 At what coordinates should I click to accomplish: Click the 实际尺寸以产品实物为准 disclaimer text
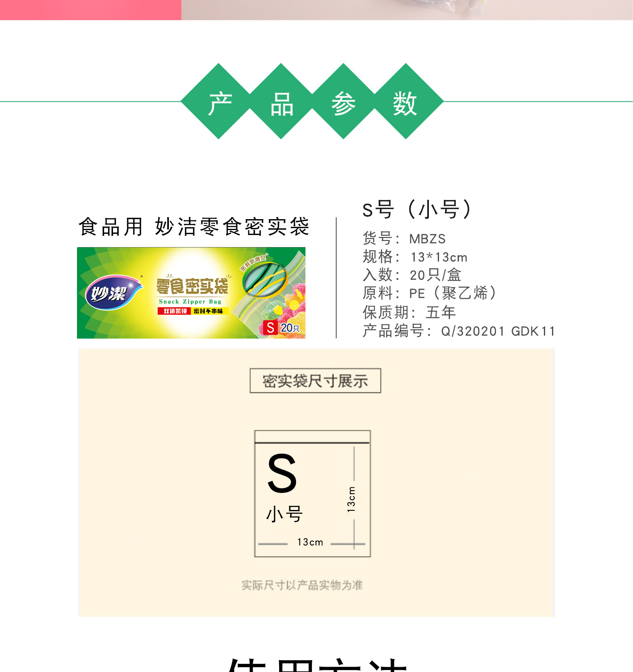pos(302,585)
